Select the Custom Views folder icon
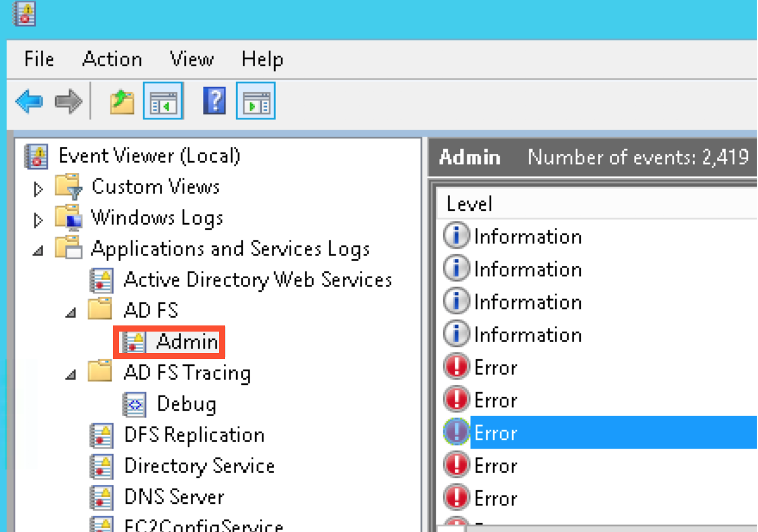Viewport: 758px width, 532px height. pyautogui.click(x=68, y=187)
